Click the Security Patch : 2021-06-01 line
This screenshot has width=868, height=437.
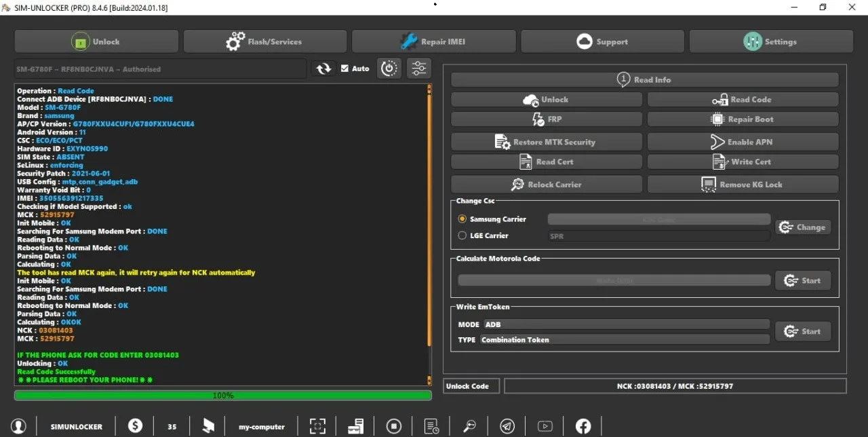(x=63, y=174)
